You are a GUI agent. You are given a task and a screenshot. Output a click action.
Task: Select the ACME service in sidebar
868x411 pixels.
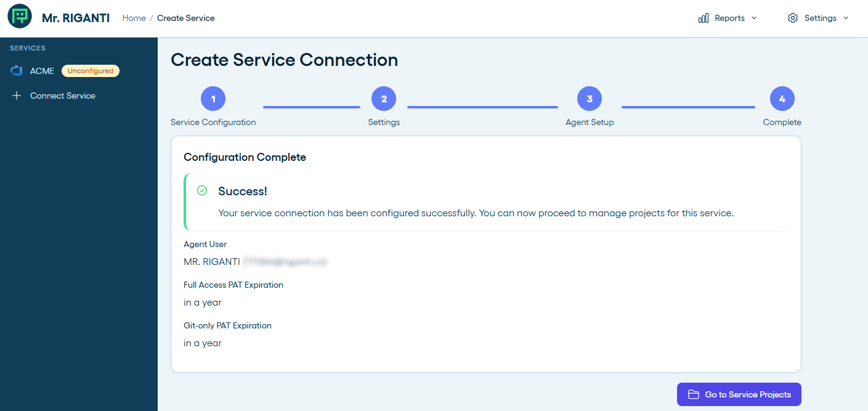pyautogui.click(x=42, y=71)
